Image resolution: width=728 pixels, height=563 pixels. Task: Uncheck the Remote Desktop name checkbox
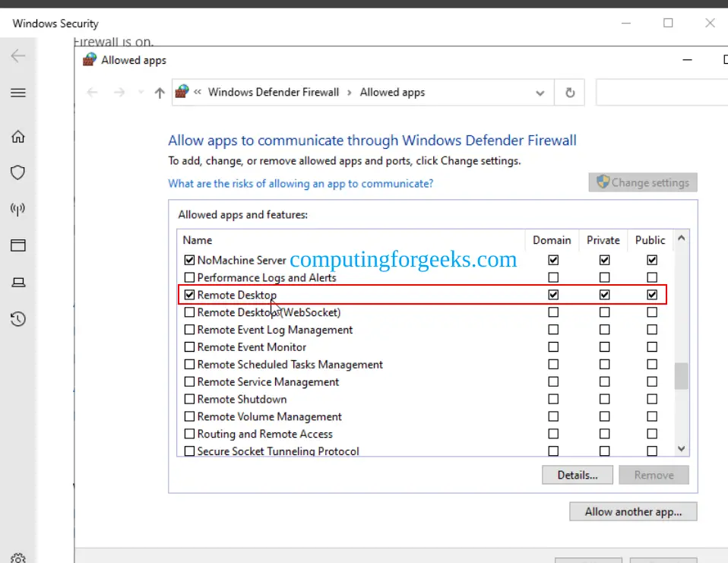click(189, 295)
